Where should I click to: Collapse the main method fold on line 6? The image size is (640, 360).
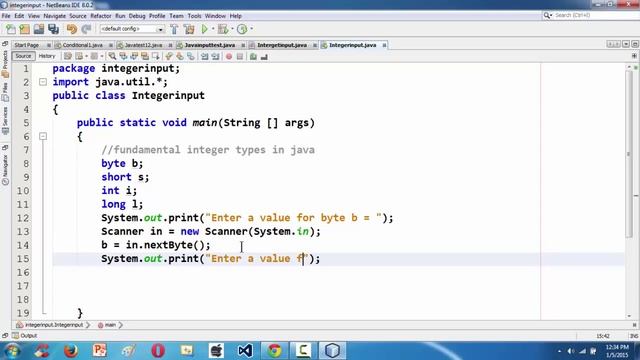coord(43,136)
